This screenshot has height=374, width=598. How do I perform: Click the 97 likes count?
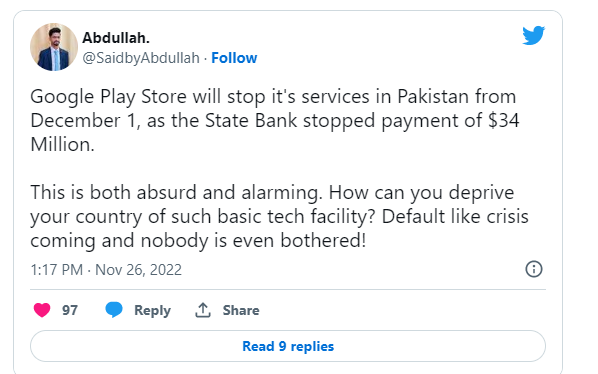click(x=70, y=310)
